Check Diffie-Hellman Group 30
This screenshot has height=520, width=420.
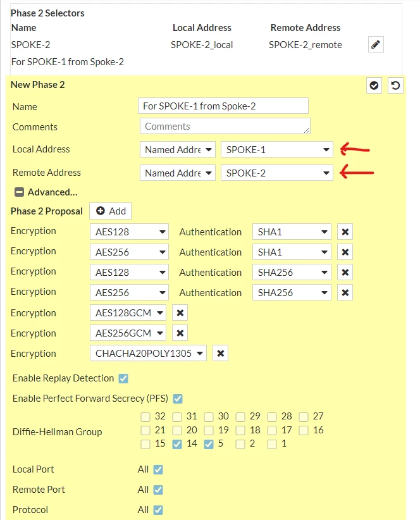pyautogui.click(x=209, y=416)
